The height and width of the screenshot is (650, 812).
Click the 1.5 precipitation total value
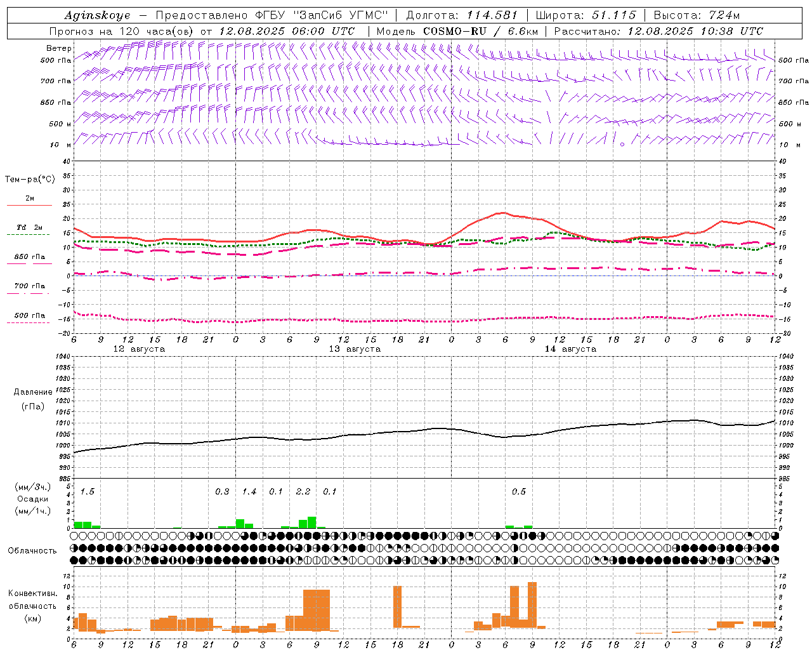(x=87, y=492)
